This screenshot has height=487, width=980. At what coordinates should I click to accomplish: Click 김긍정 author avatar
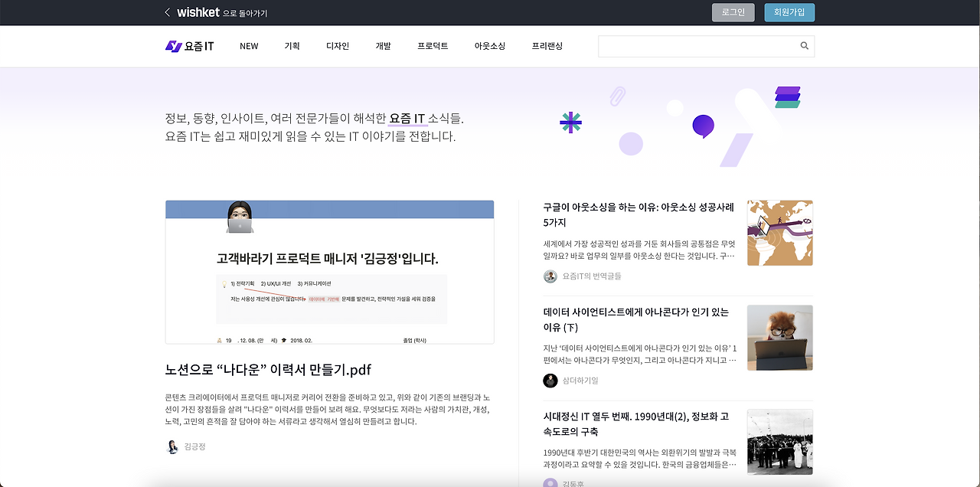point(172,446)
